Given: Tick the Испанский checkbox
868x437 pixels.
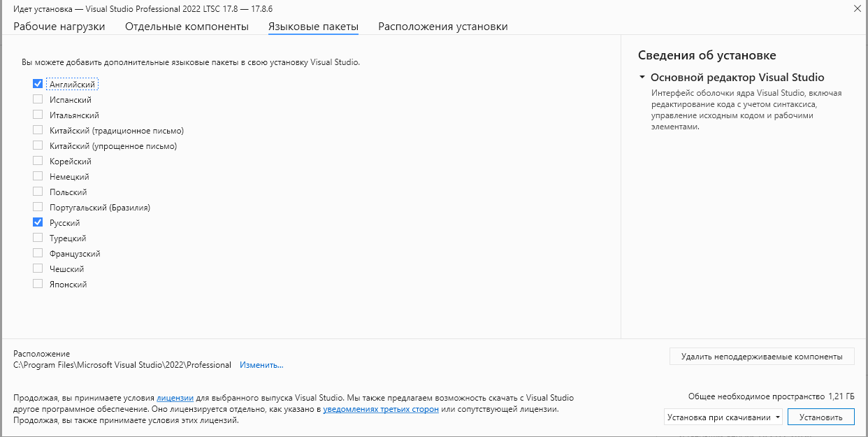Looking at the screenshot, I should [38, 99].
